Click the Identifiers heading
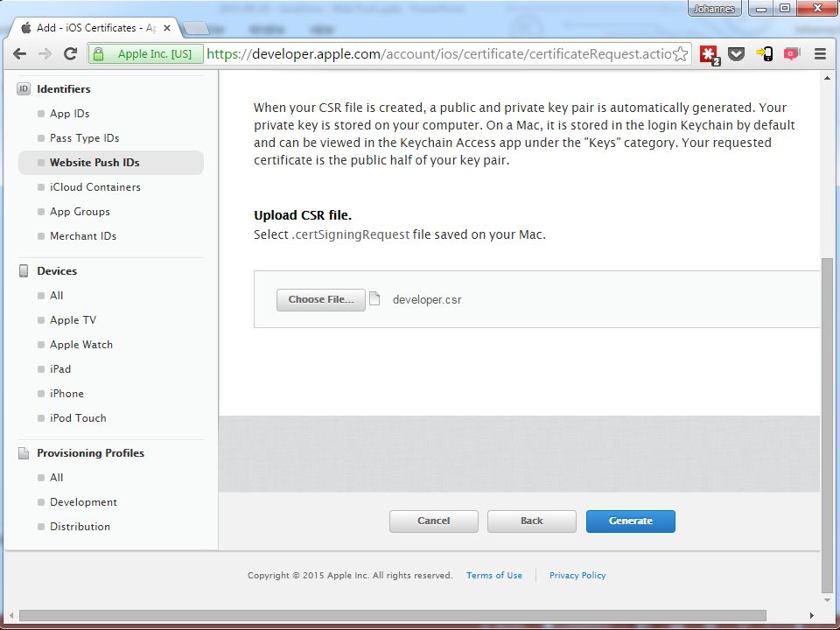Image resolution: width=840 pixels, height=630 pixels. point(64,89)
